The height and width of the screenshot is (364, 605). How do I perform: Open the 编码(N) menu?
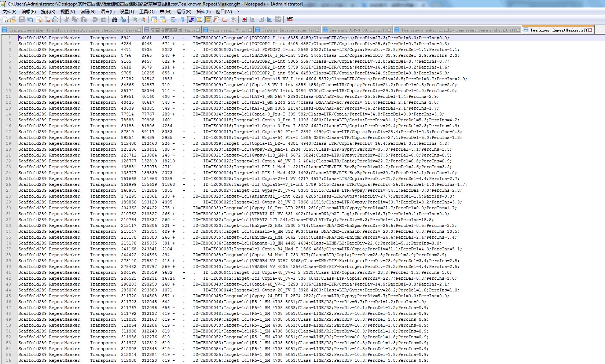pyautogui.click(x=88, y=12)
